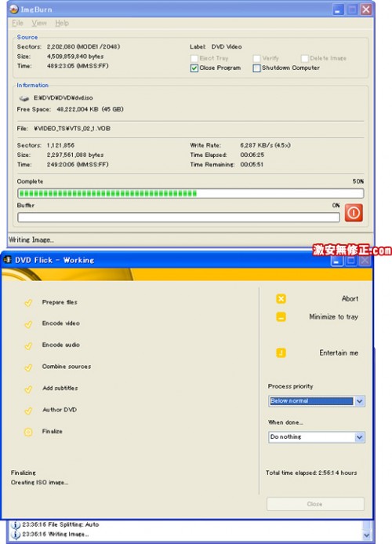
Task: Click the Write Rate value 6,287 KB/s
Action: 266,145
